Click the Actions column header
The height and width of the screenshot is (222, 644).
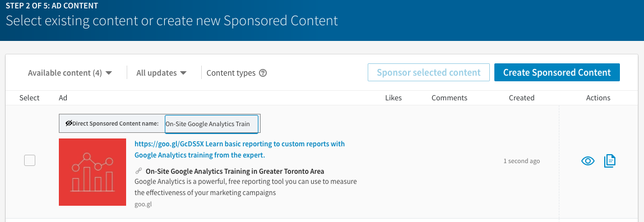click(598, 98)
